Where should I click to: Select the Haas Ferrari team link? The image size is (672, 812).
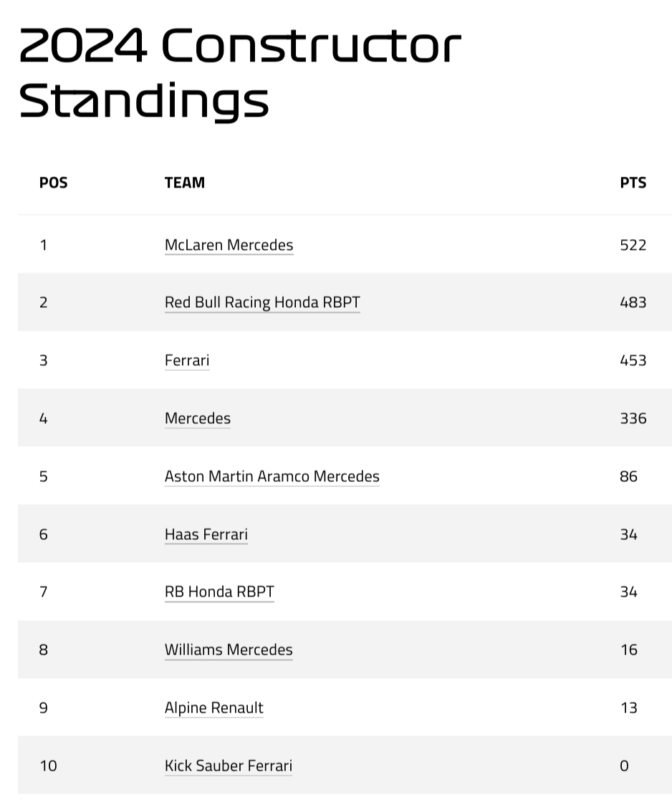pos(206,534)
